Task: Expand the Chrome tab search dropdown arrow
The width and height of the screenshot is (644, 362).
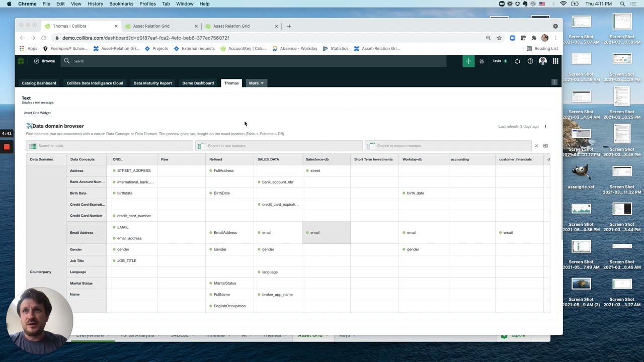Action: [555, 26]
